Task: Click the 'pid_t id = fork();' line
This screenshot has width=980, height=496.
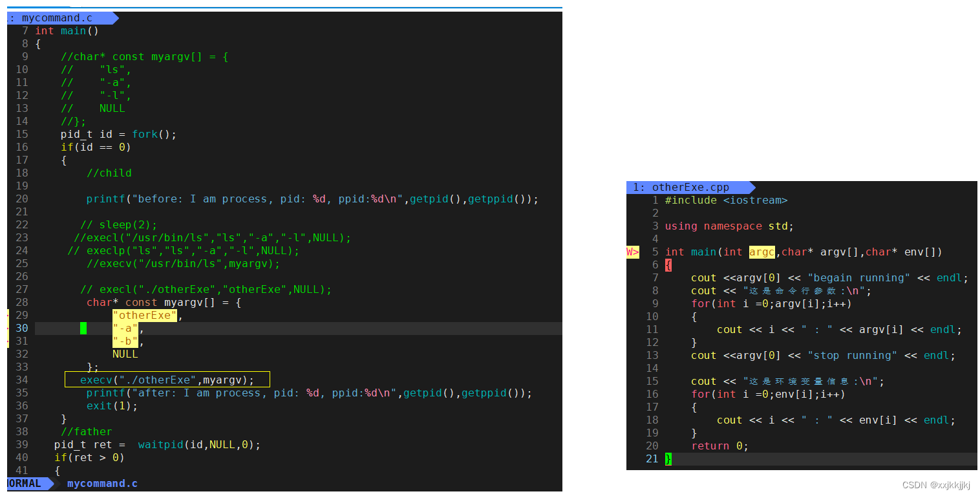Action: click(x=118, y=134)
